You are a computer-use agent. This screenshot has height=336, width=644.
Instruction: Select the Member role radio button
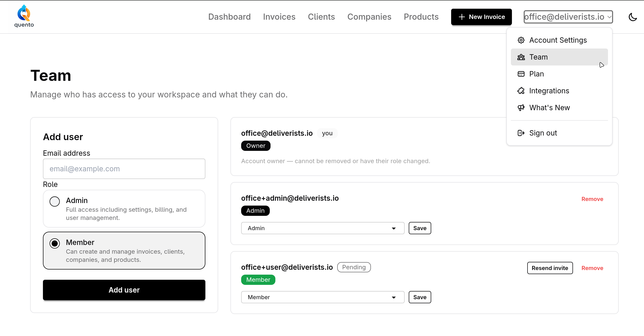[x=55, y=243]
